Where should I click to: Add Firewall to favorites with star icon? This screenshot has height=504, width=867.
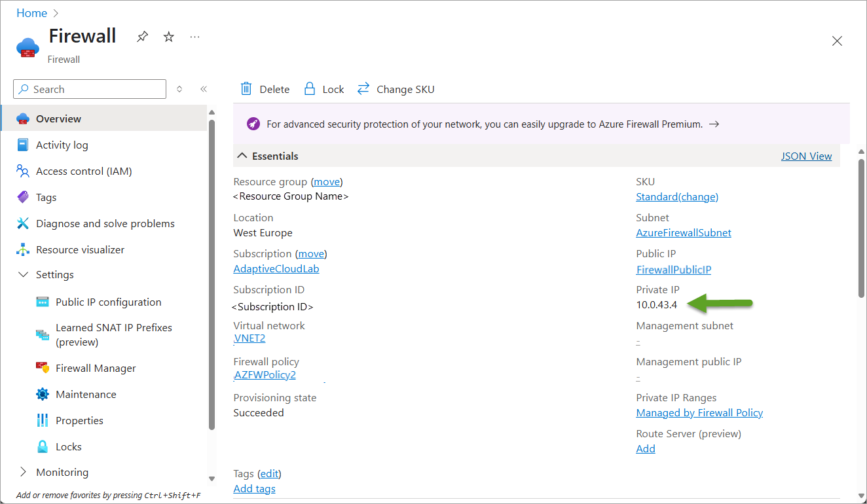click(169, 37)
